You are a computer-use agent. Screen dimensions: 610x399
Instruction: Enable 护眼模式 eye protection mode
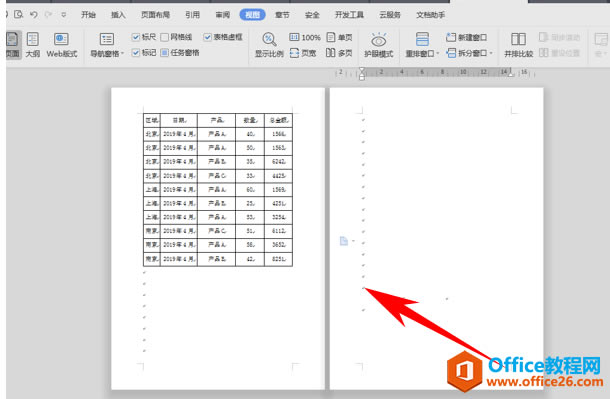379,45
